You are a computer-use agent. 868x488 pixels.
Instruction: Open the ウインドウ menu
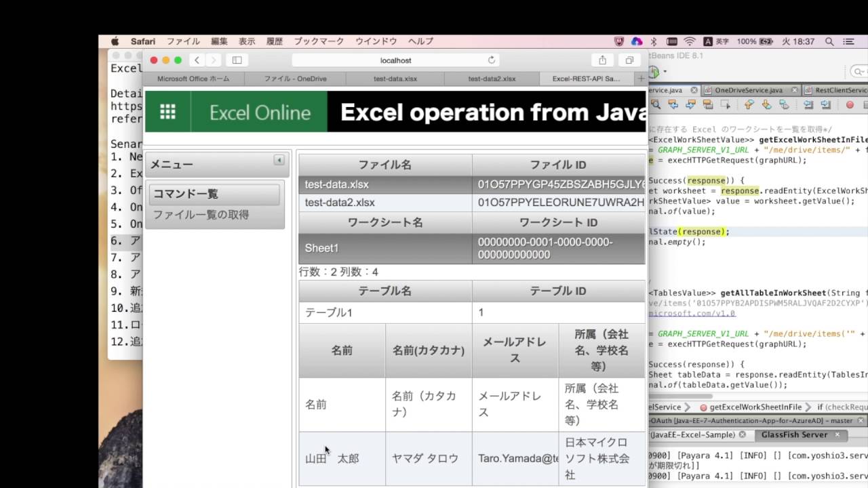pyautogui.click(x=376, y=41)
